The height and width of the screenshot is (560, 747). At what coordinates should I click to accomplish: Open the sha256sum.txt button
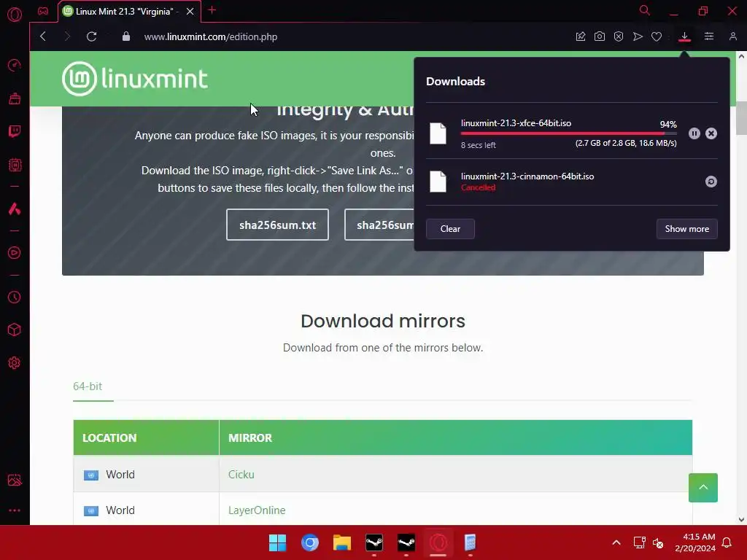[277, 225]
